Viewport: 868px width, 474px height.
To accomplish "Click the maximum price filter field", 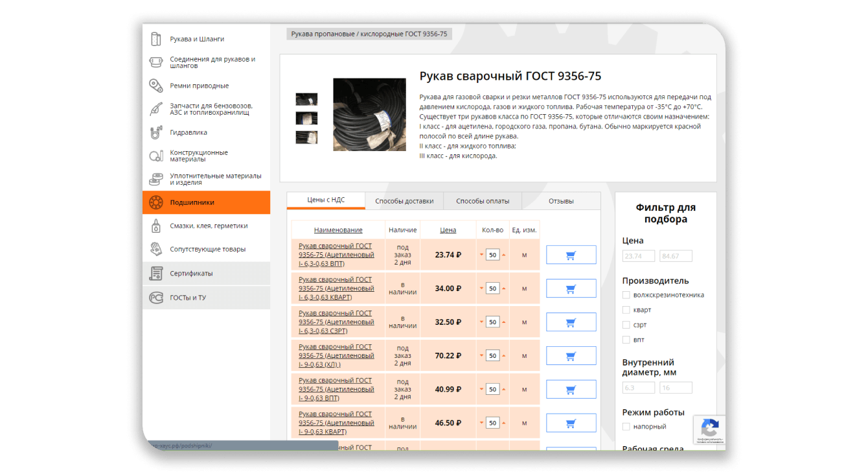I will [x=676, y=256].
